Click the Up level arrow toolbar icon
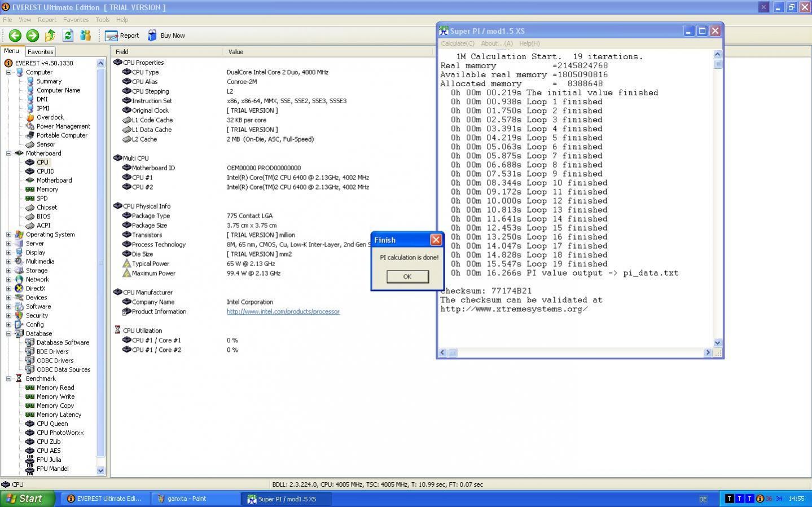 pyautogui.click(x=50, y=36)
